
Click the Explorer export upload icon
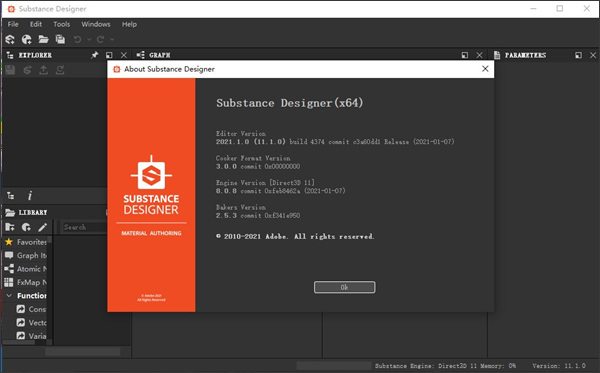44,70
